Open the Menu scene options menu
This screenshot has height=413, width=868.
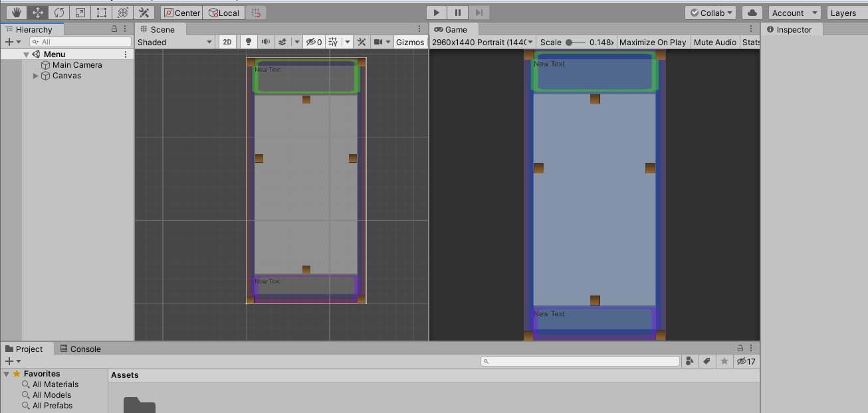tap(126, 54)
